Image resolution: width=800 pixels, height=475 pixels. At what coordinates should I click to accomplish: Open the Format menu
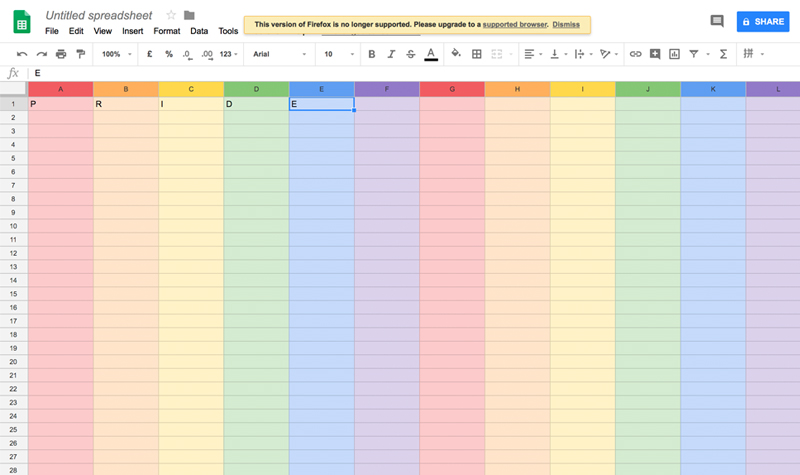pos(166,31)
